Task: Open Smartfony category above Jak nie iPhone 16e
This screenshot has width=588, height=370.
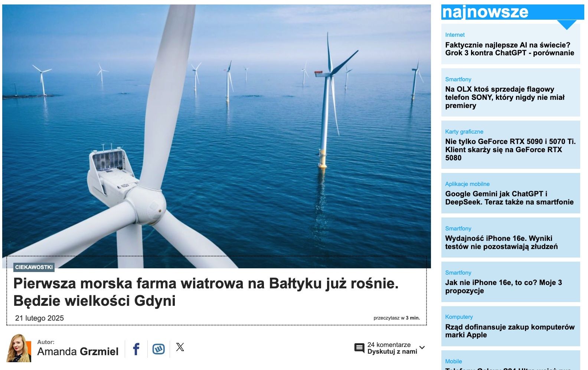Action: coord(458,273)
